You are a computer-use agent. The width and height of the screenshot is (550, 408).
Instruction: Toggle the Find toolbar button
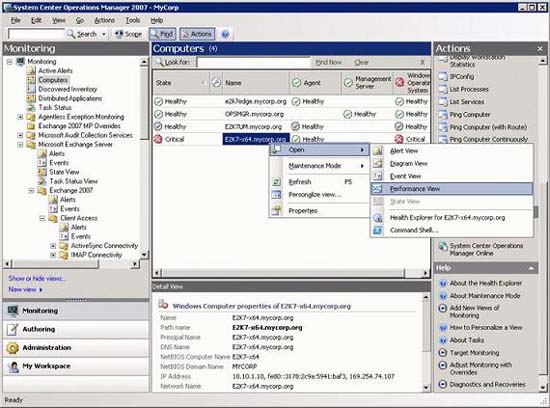(162, 34)
